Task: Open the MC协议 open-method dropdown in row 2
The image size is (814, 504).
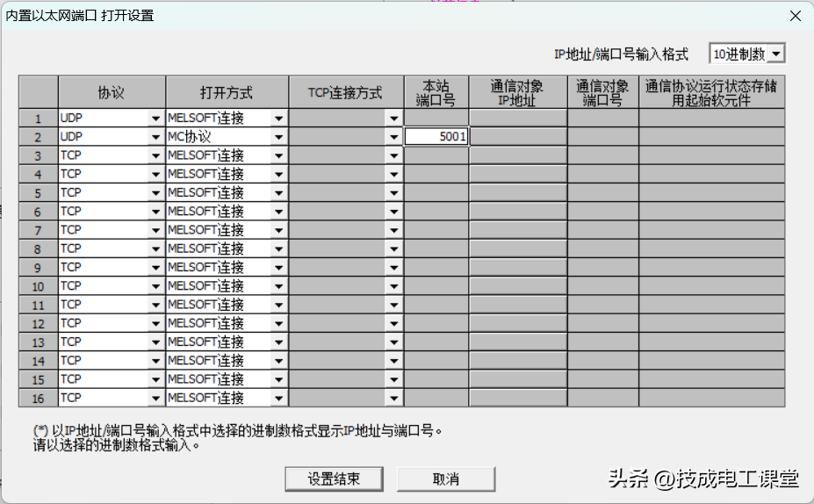Action: (278, 137)
